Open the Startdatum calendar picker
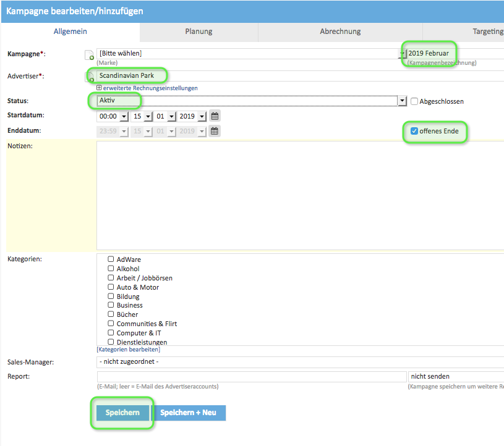 [215, 116]
